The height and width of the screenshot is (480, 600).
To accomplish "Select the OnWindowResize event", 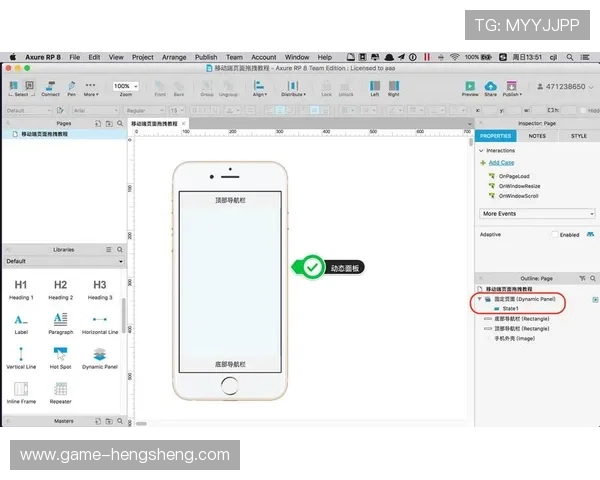I will (519, 186).
